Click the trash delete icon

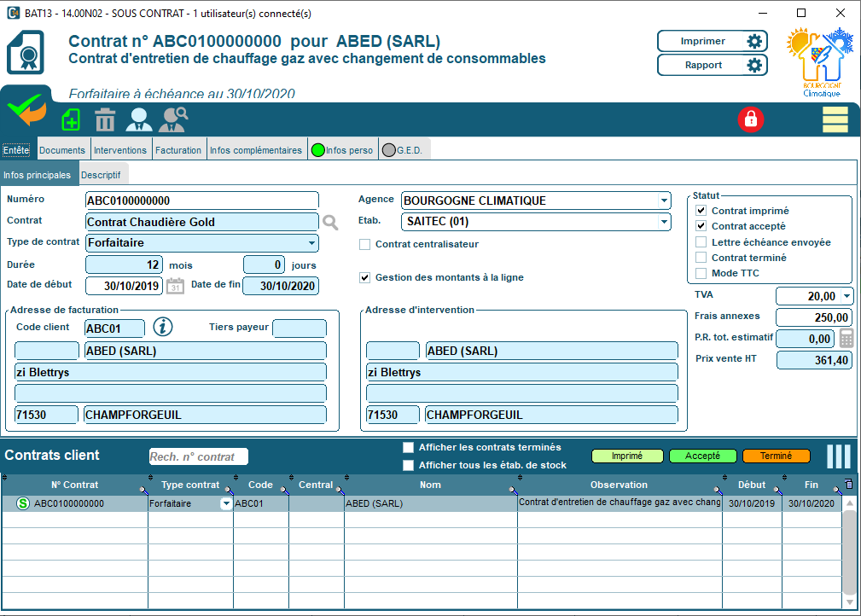(105, 120)
